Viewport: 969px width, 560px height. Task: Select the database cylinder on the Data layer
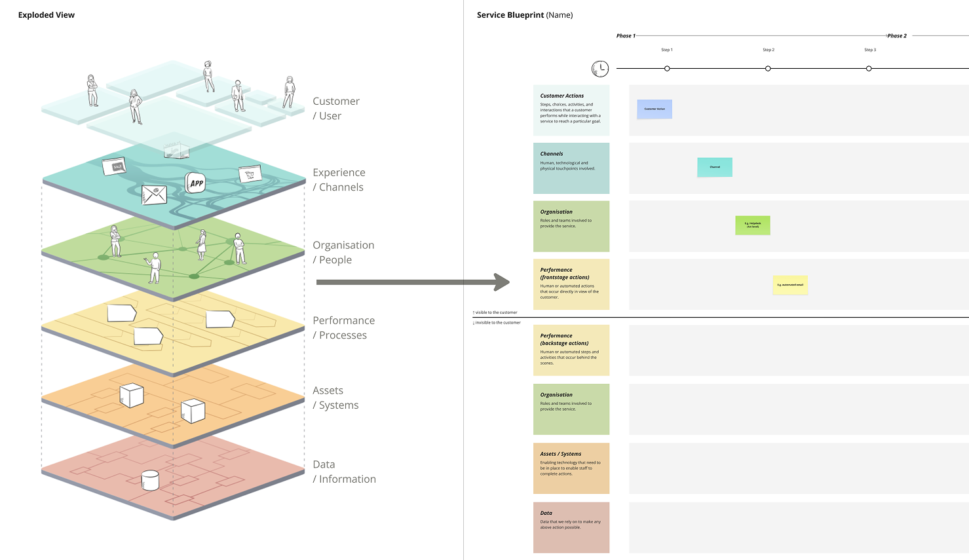pos(150,480)
